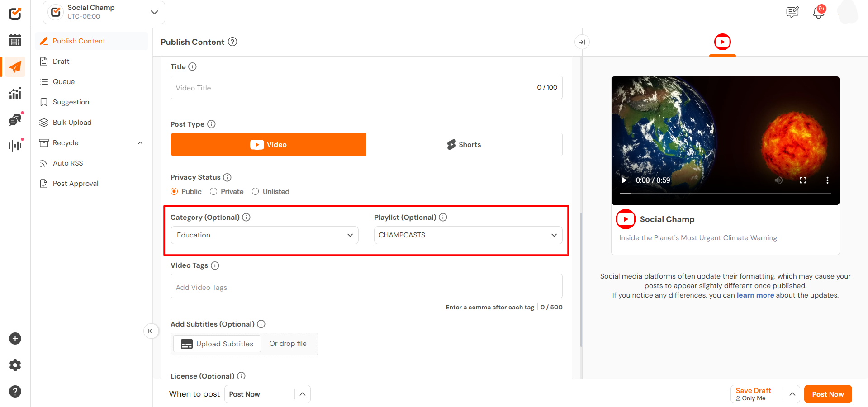Image resolution: width=868 pixels, height=407 pixels.
Task: Choose the Public privacy radio button
Action: (x=174, y=192)
